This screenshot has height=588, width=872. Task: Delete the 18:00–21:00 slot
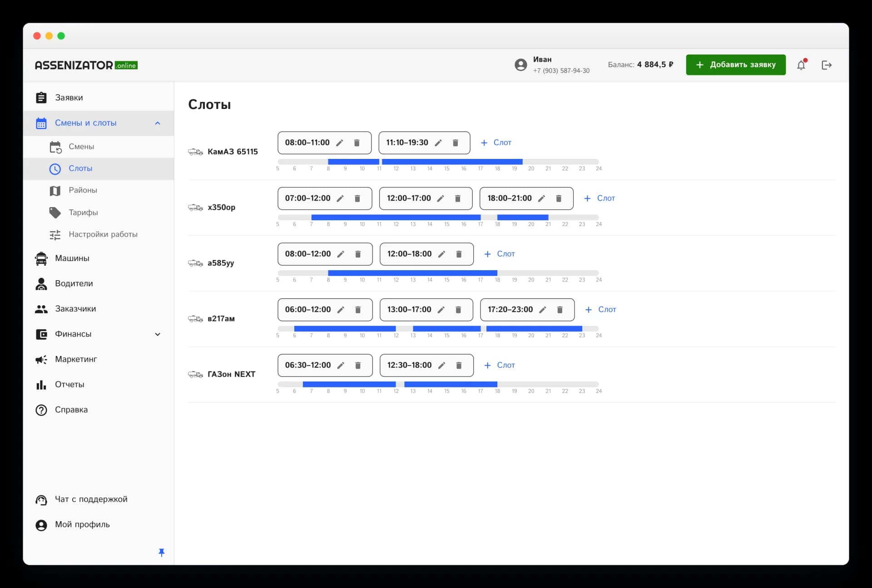(x=559, y=198)
